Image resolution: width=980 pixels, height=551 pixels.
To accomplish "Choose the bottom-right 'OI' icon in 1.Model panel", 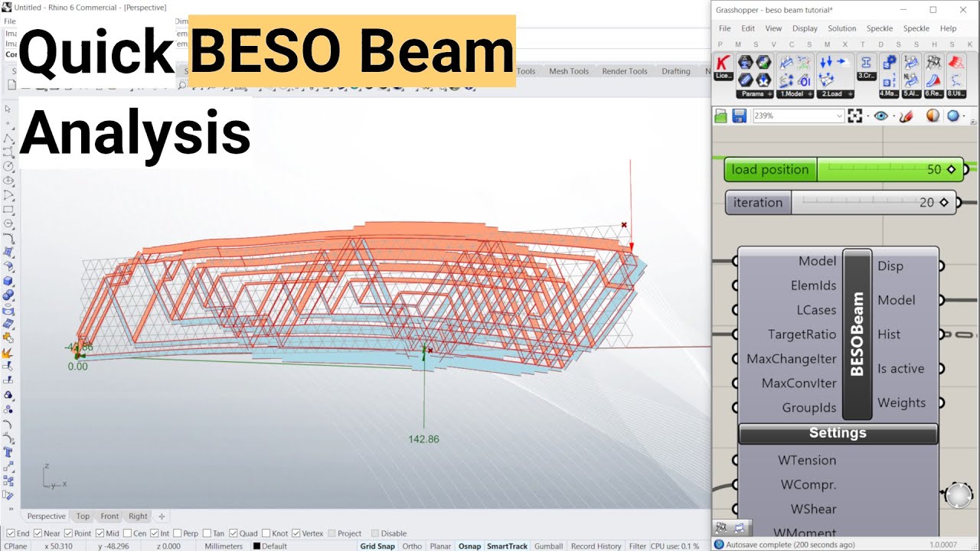I will point(805,80).
